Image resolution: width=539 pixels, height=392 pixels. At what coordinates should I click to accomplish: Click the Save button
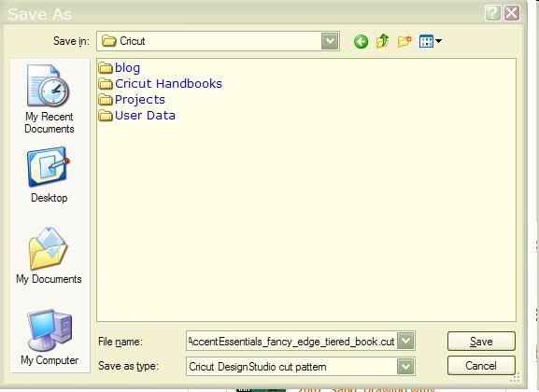(x=481, y=342)
